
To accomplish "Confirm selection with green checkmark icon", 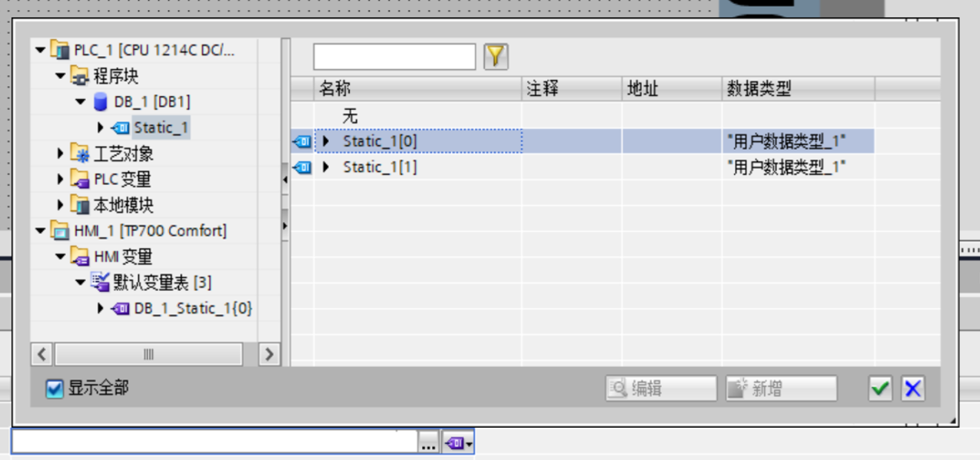I will [x=880, y=389].
